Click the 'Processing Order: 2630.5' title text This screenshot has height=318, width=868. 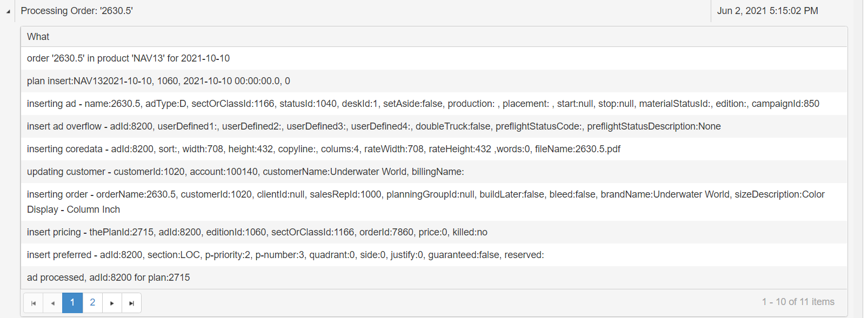pyautogui.click(x=77, y=11)
